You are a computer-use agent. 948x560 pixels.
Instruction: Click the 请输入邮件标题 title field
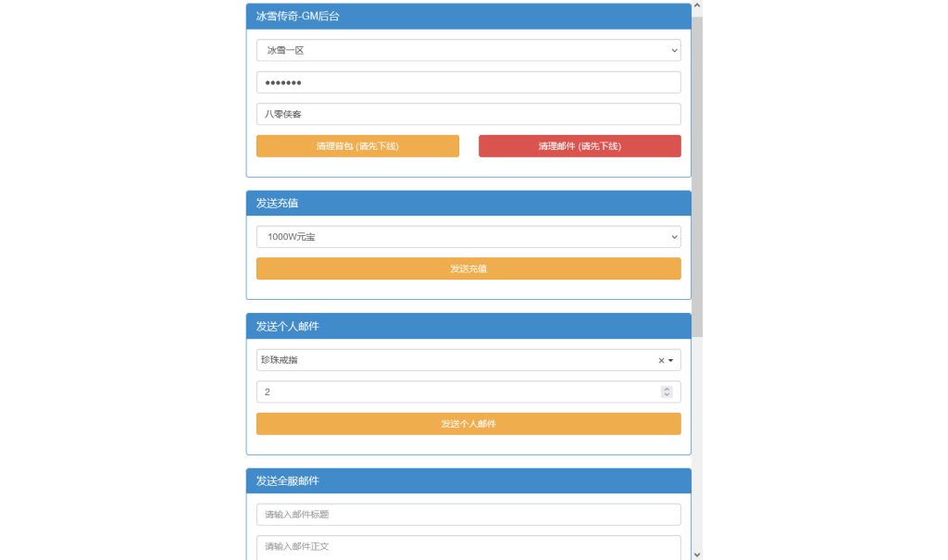(468, 514)
